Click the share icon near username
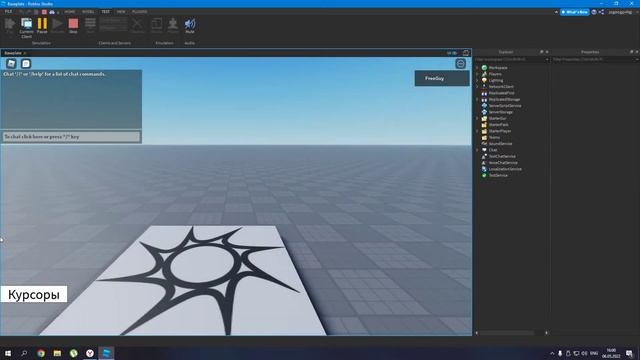 pos(601,12)
